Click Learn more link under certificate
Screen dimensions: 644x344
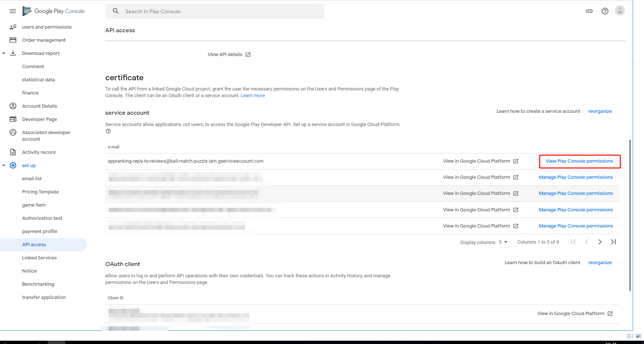(x=253, y=96)
